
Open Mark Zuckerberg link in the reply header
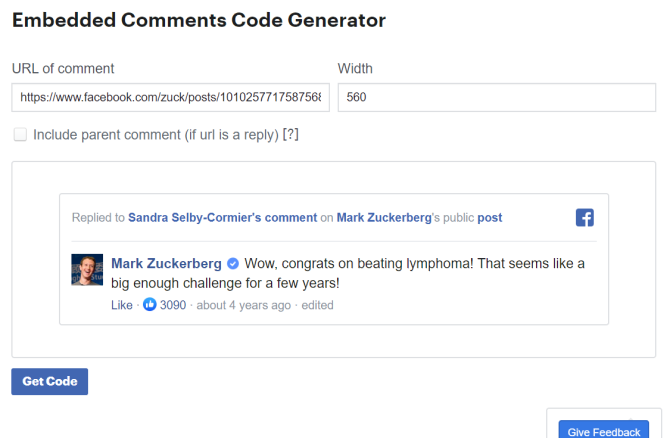[385, 218]
